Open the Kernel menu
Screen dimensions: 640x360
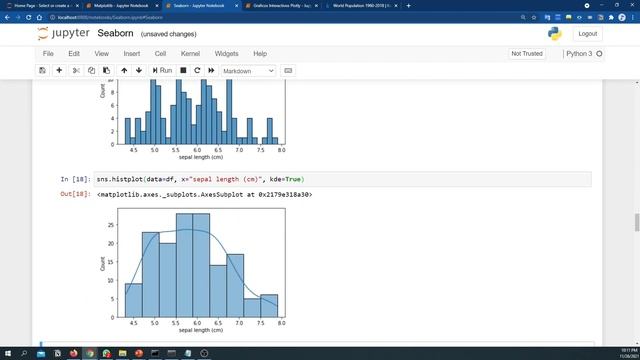pyautogui.click(x=190, y=53)
